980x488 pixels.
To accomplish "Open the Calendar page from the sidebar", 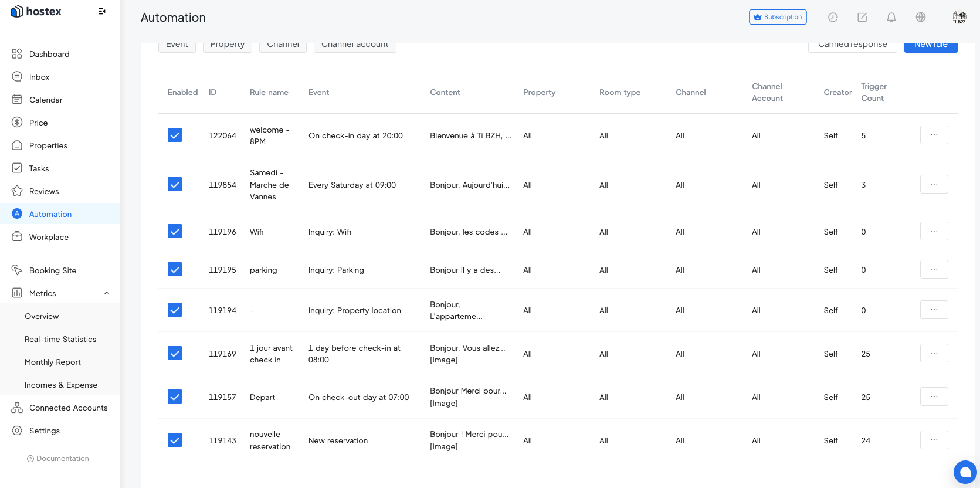I will tap(46, 100).
